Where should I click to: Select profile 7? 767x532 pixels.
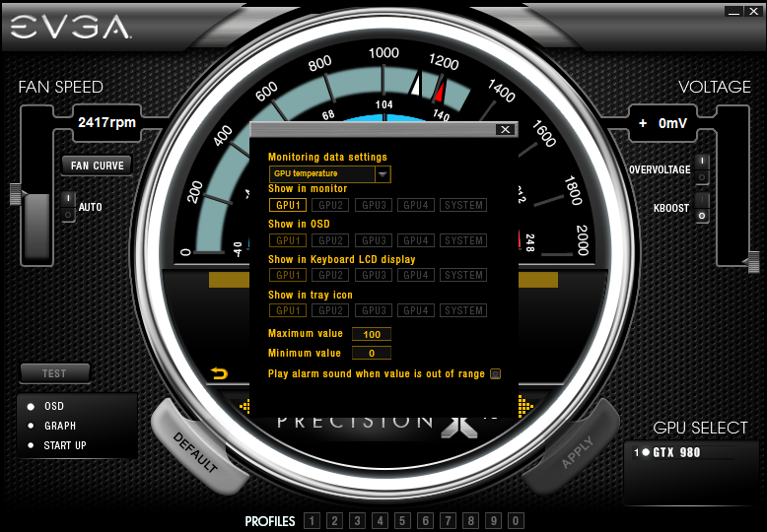click(448, 521)
